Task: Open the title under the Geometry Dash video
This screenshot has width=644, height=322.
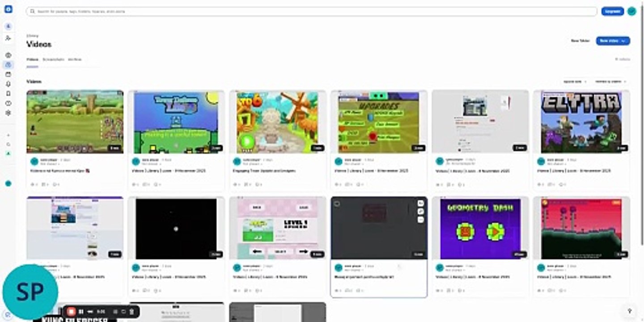Action: 473,277
